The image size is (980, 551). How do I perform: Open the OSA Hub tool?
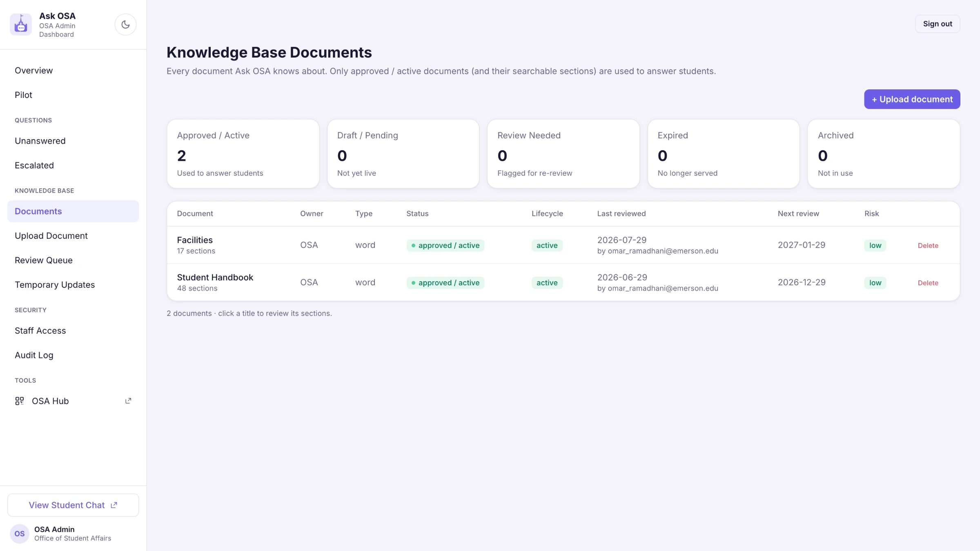pyautogui.click(x=73, y=401)
